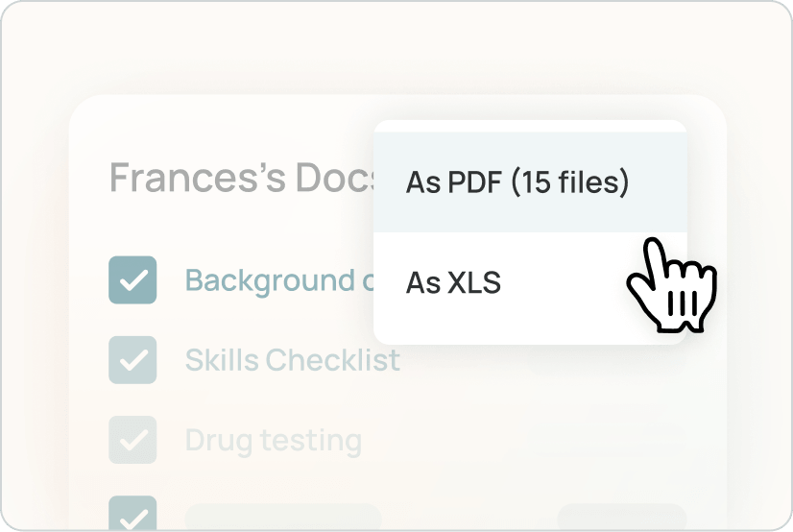This screenshot has width=793, height=532.
Task: Toggle the Skills Checklist checkbox
Action: [132, 360]
